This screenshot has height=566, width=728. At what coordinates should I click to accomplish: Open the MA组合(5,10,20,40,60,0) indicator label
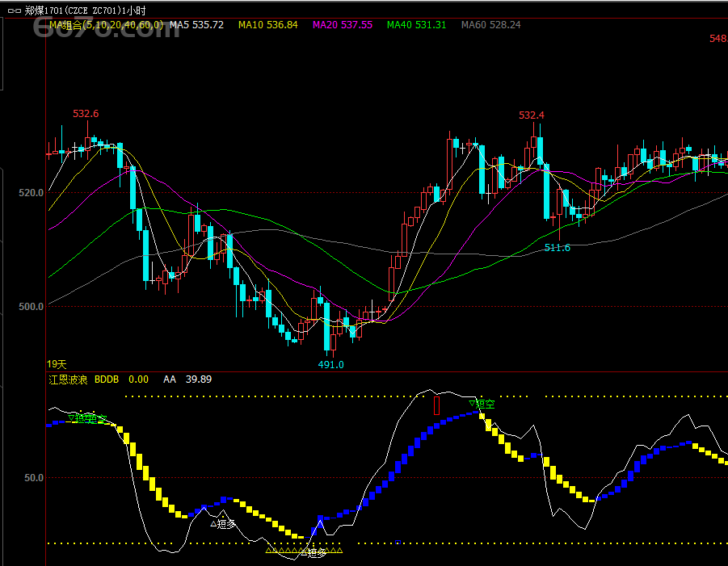pyautogui.click(x=107, y=25)
